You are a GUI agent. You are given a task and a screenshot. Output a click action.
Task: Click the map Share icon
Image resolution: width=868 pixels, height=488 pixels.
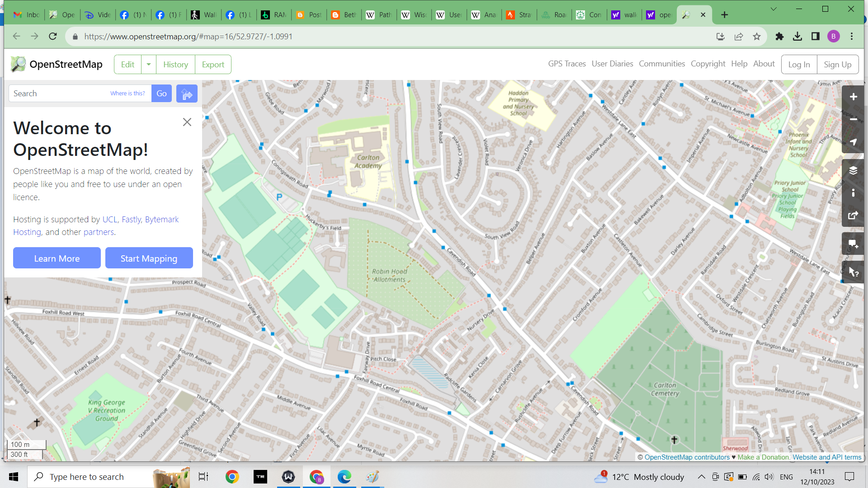tap(853, 216)
